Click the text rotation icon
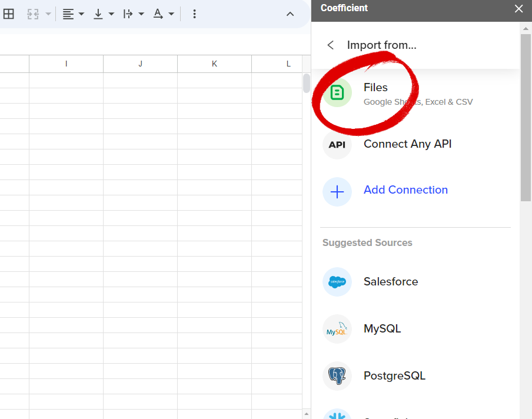 point(158,14)
